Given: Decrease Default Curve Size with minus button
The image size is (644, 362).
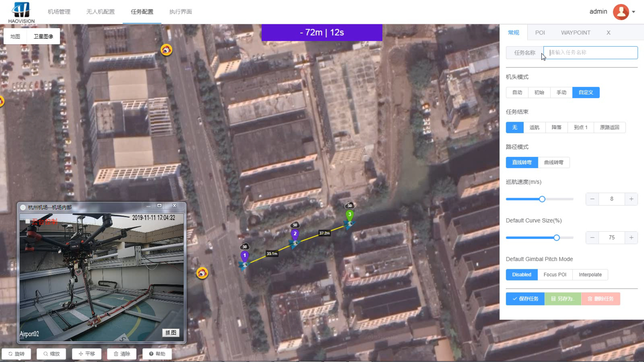Looking at the screenshot, I should pyautogui.click(x=592, y=238).
